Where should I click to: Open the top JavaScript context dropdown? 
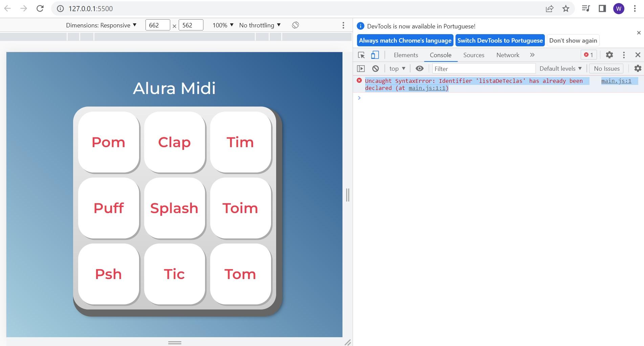coord(397,69)
